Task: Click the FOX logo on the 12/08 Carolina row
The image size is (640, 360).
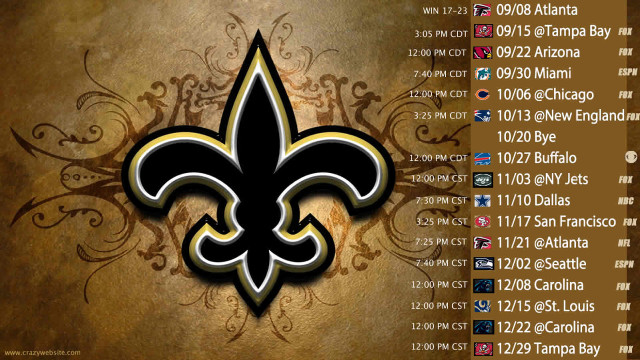Action: pyautogui.click(x=623, y=286)
